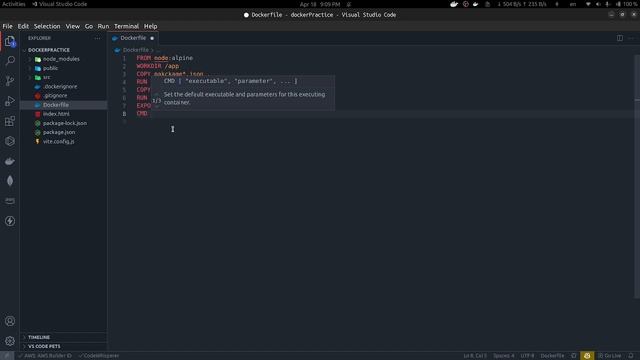Open the editor more actions ellipsis
Screen dimensions: 640x360
pos(631,38)
